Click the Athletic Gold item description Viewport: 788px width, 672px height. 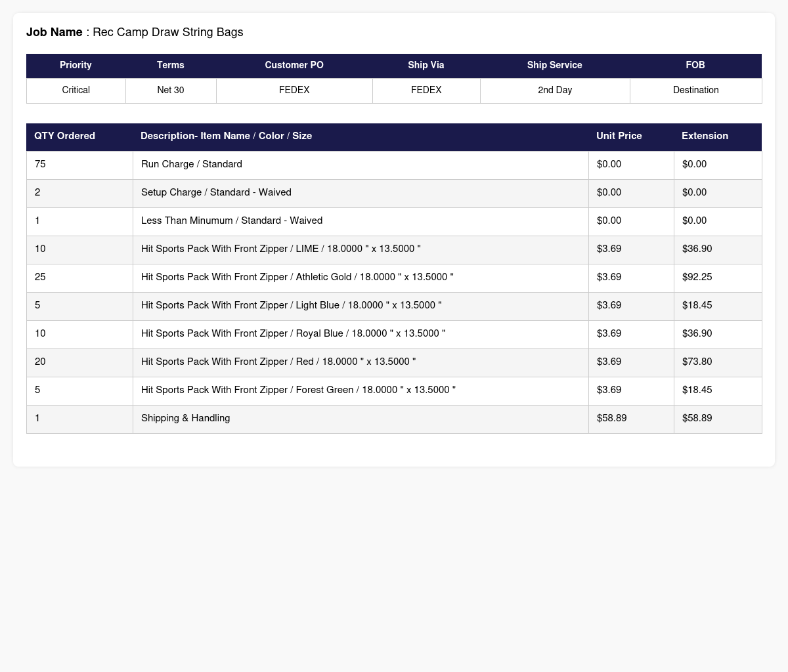297,277
